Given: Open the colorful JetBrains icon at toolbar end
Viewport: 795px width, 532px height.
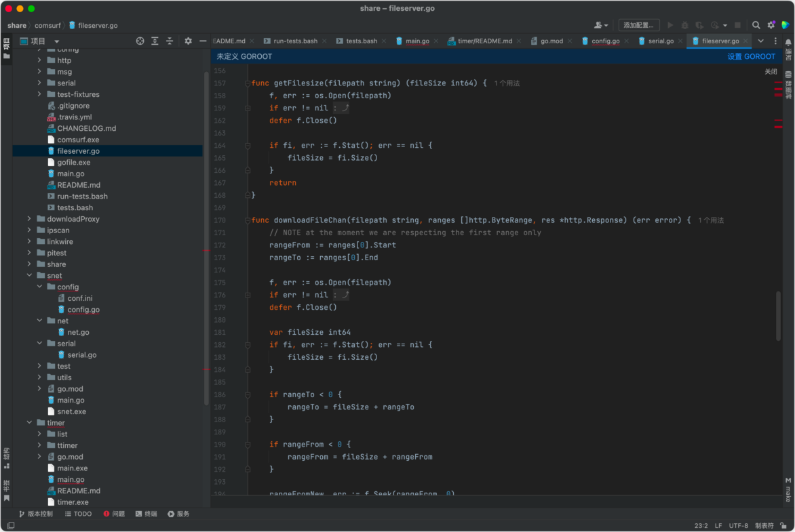Looking at the screenshot, I should [786, 25].
